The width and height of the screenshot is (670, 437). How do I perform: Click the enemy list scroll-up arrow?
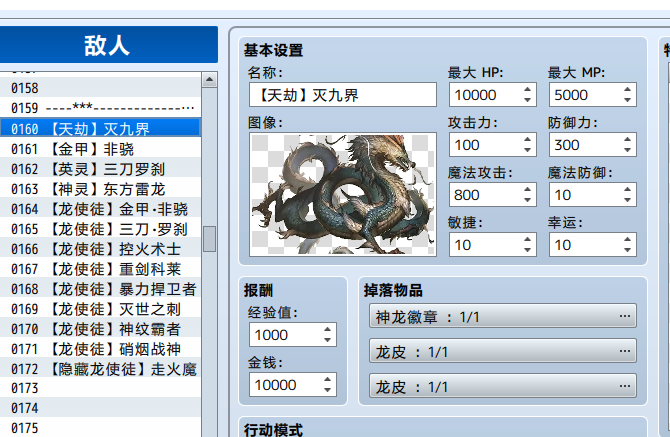209,79
